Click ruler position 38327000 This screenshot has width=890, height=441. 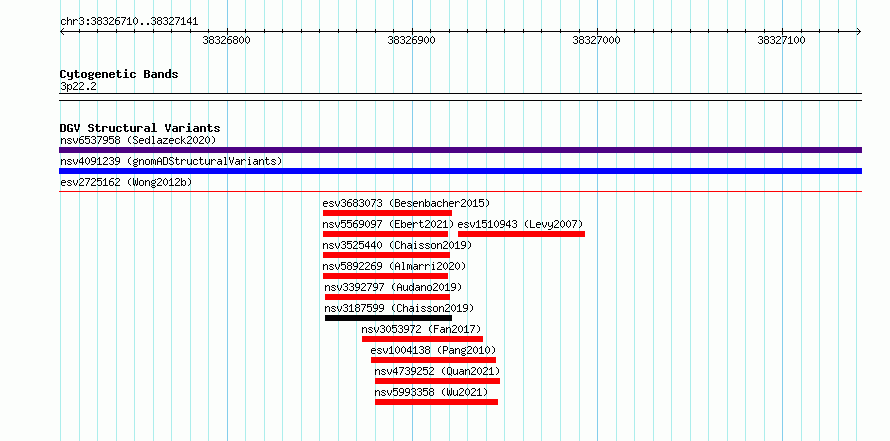[596, 40]
